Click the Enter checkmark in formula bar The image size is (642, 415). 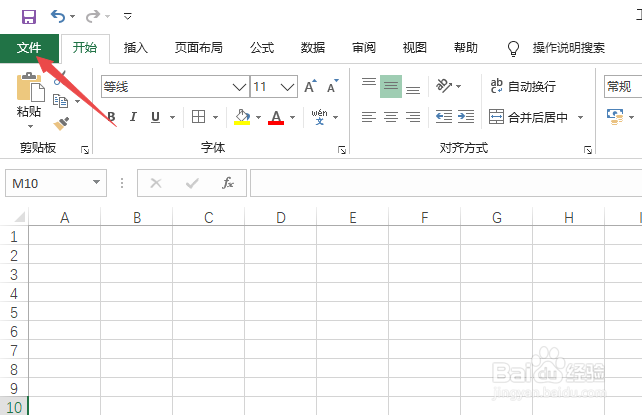pyautogui.click(x=192, y=183)
